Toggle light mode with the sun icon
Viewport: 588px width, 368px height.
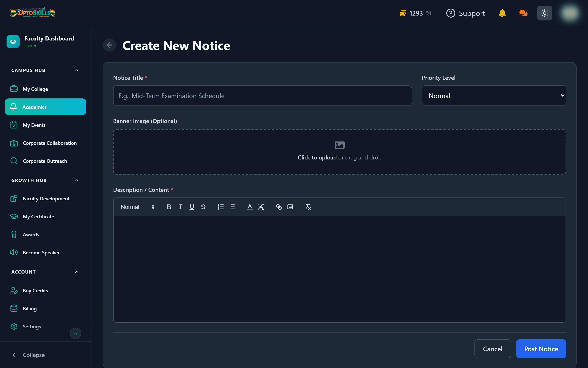tap(545, 13)
